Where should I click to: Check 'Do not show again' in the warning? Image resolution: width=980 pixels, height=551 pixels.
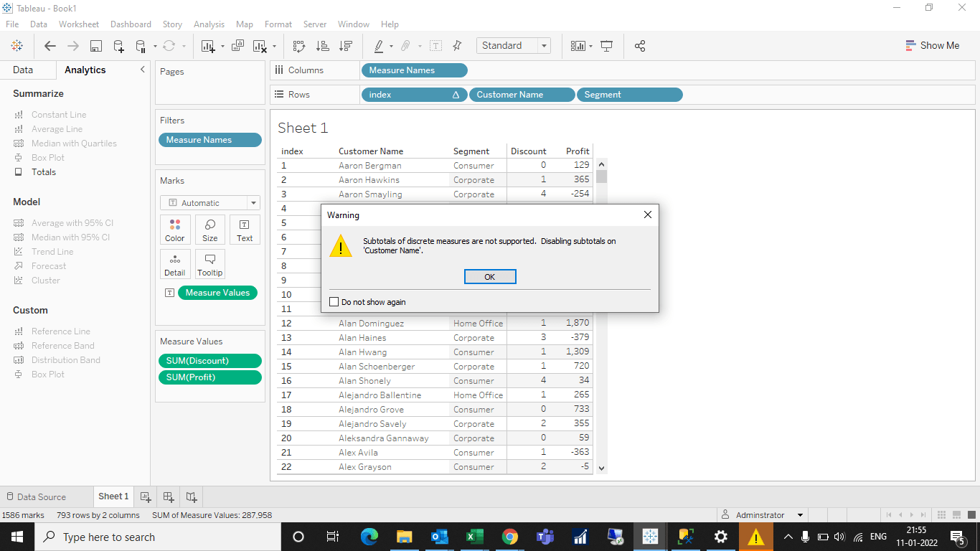pos(334,301)
